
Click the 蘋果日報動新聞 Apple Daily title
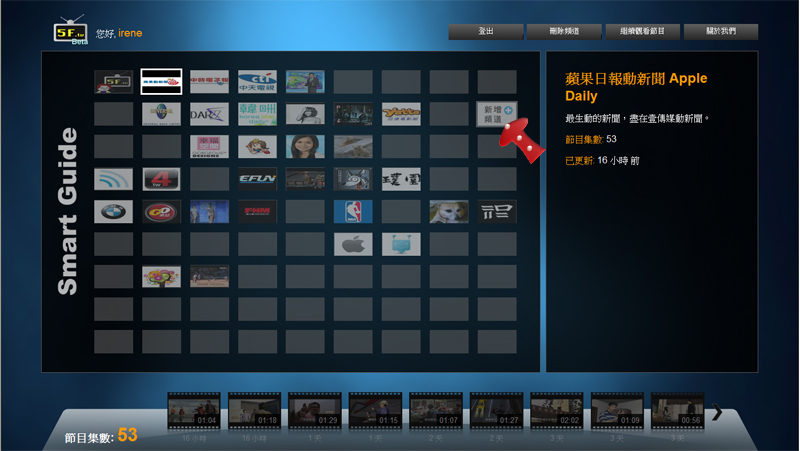[x=636, y=87]
